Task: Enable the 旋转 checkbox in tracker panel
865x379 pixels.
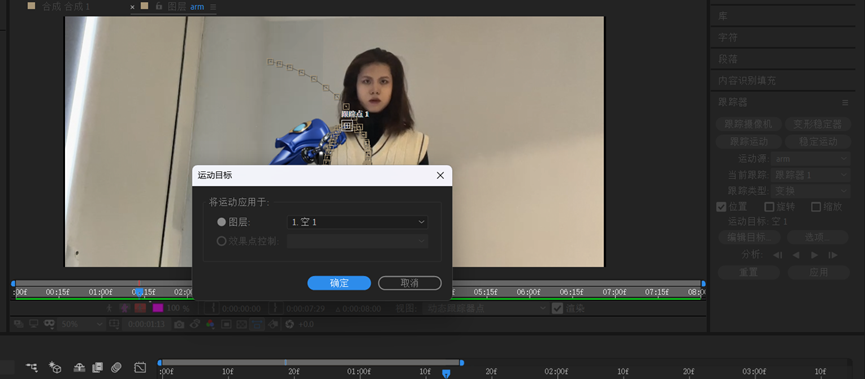Action: pyautogui.click(x=769, y=207)
